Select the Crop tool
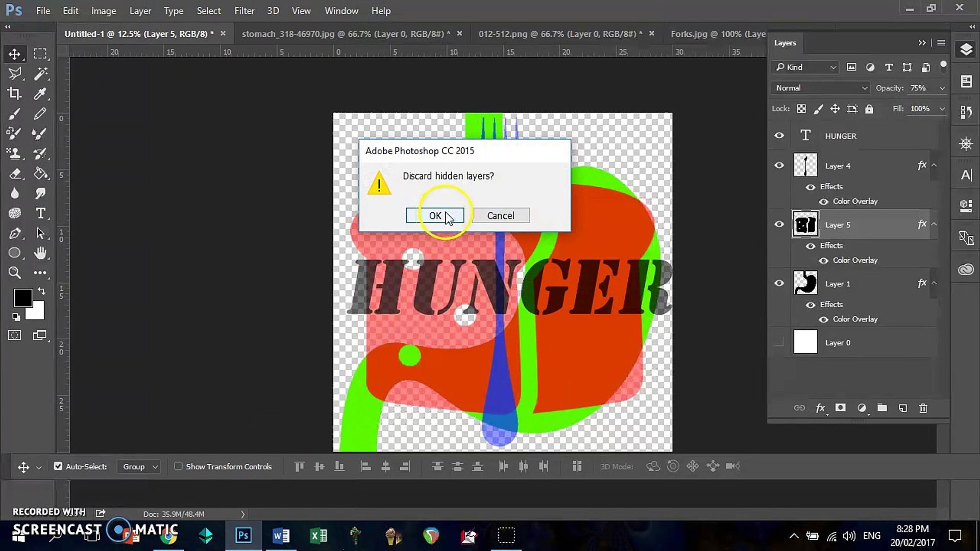The image size is (980, 551). 14,93
